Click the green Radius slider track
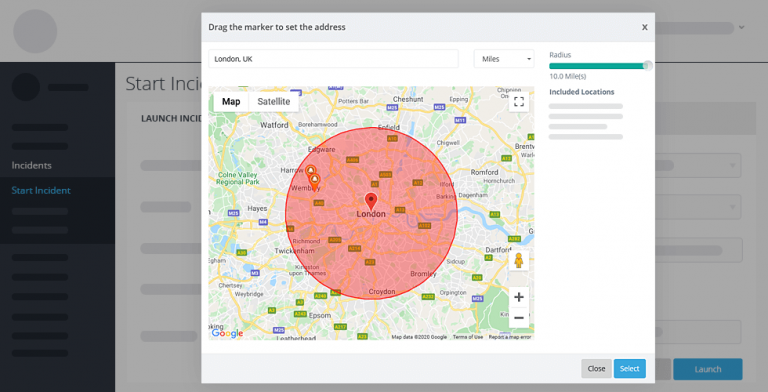The height and width of the screenshot is (392, 768). click(598, 66)
